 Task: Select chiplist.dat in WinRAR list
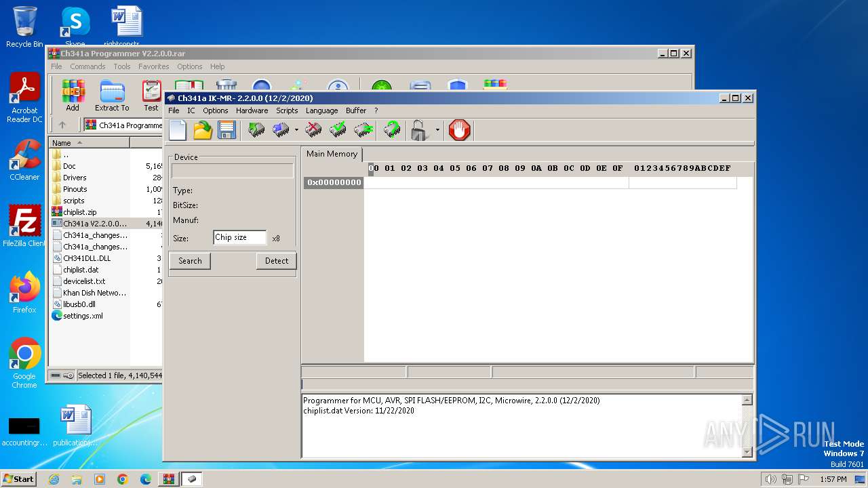[80, 270]
